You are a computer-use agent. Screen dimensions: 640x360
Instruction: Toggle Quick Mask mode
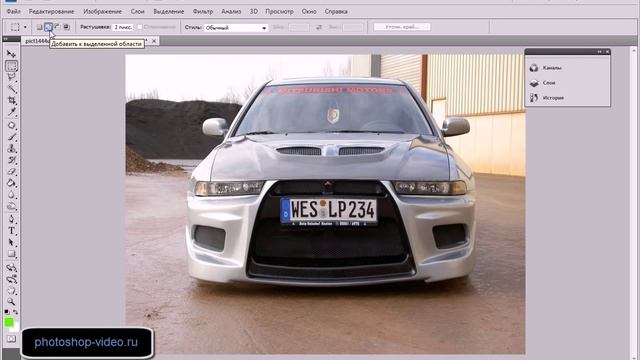(11, 339)
